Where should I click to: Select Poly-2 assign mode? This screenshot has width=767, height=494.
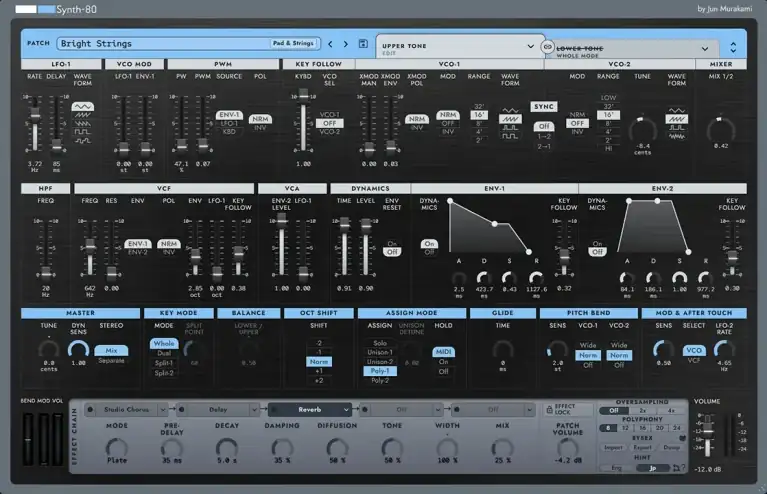380,381
